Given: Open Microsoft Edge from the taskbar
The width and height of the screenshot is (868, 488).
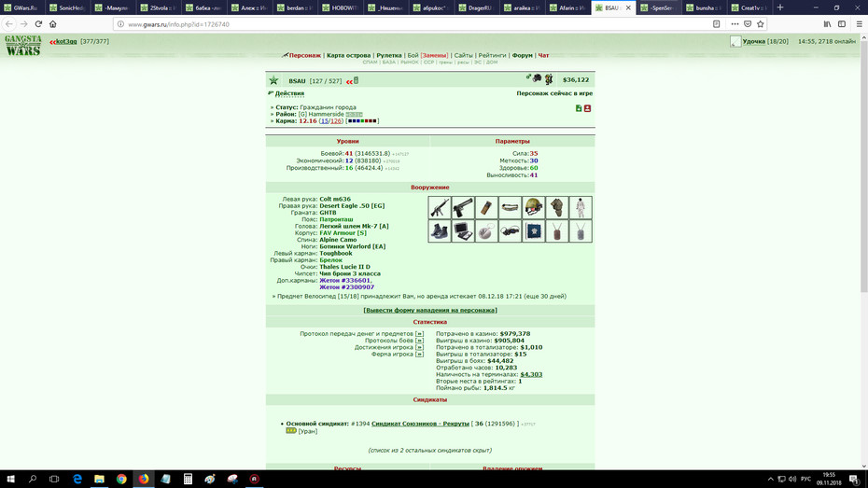Looking at the screenshot, I should pyautogui.click(x=77, y=479).
